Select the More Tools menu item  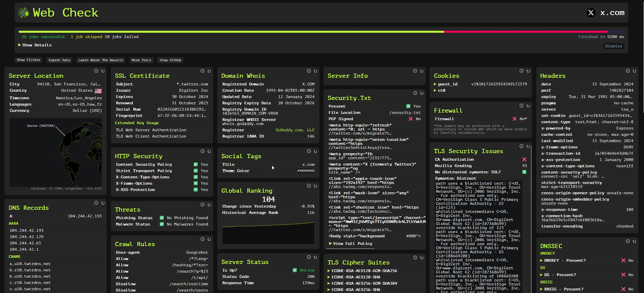[141, 60]
